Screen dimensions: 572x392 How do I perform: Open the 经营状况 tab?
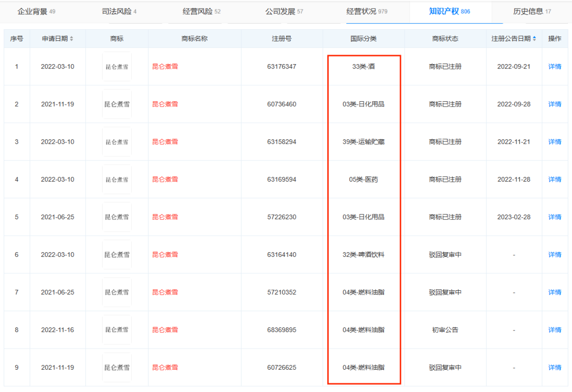pyautogui.click(x=367, y=12)
